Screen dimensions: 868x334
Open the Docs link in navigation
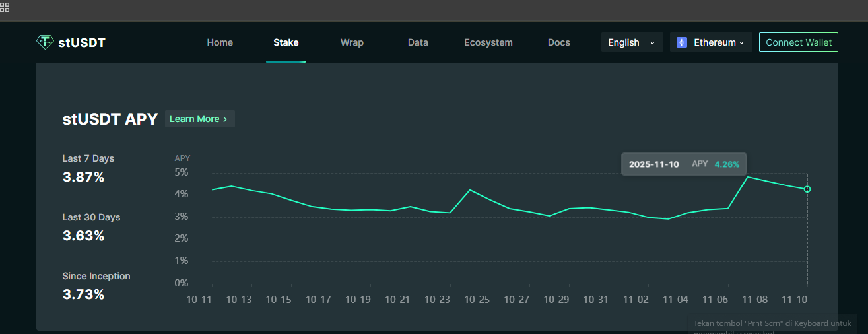coord(559,42)
